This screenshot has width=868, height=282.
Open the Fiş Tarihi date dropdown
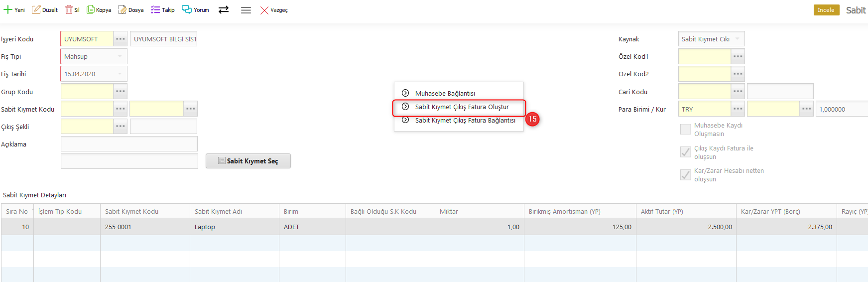[120, 74]
